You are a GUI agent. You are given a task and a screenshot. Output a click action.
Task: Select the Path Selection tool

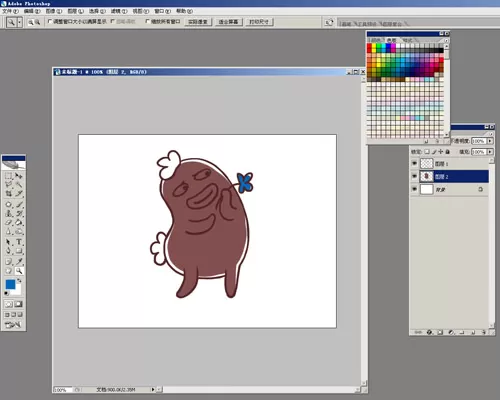[8, 242]
